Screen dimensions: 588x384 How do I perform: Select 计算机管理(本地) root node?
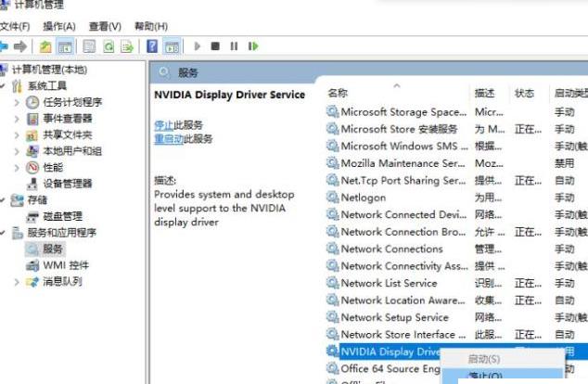pos(49,70)
